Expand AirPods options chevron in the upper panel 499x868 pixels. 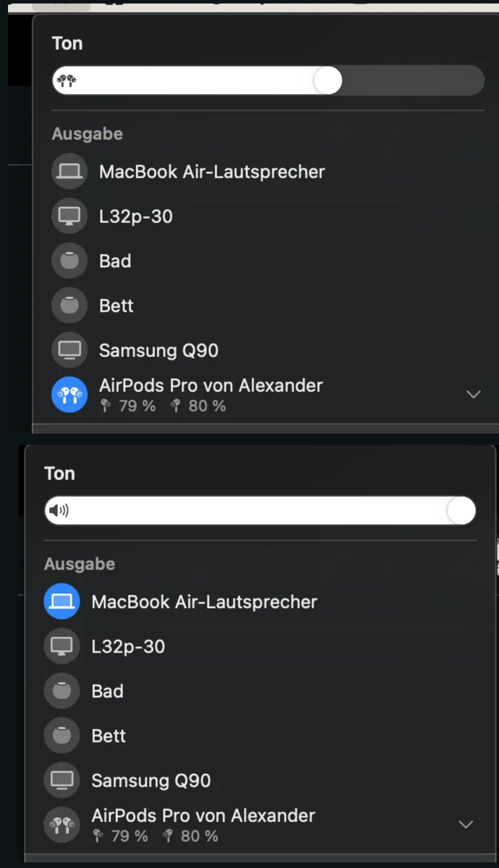pyautogui.click(x=473, y=395)
